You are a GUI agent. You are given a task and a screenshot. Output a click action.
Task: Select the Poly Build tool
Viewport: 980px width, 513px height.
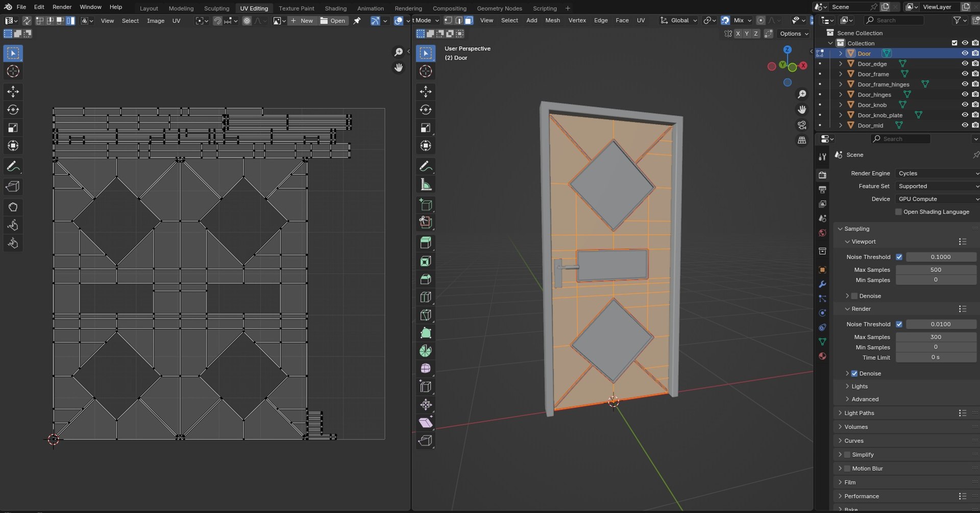(426, 333)
